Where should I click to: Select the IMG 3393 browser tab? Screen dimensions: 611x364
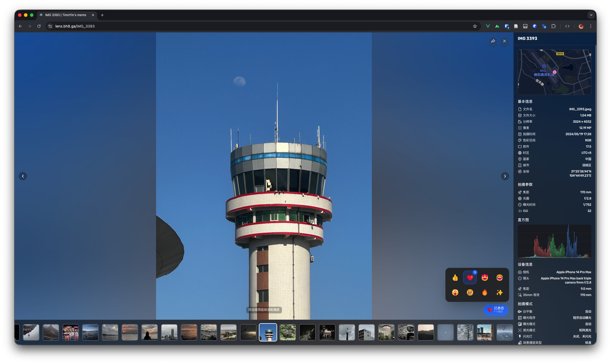[x=65, y=15]
